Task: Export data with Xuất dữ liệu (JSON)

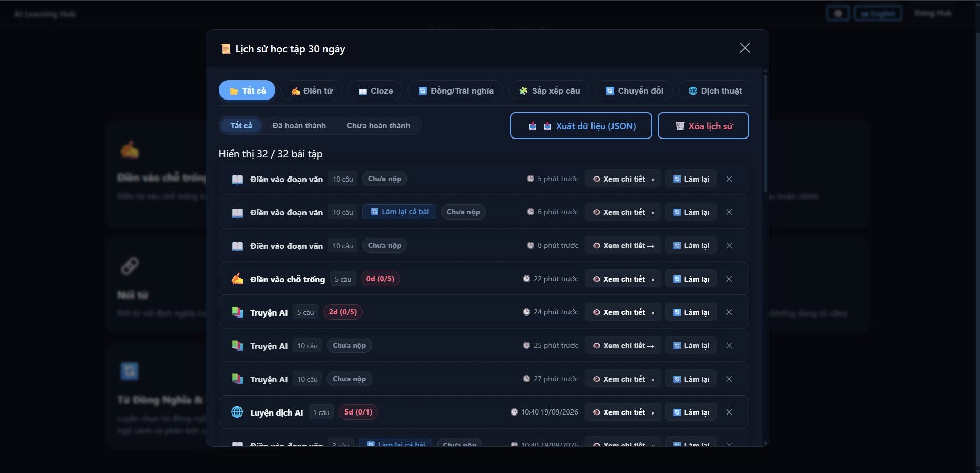Action: (x=581, y=126)
